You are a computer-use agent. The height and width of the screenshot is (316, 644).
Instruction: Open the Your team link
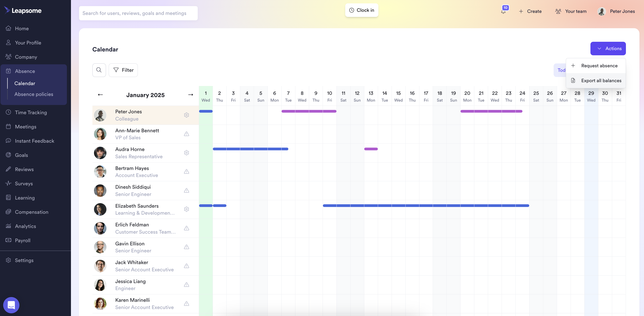tap(571, 11)
